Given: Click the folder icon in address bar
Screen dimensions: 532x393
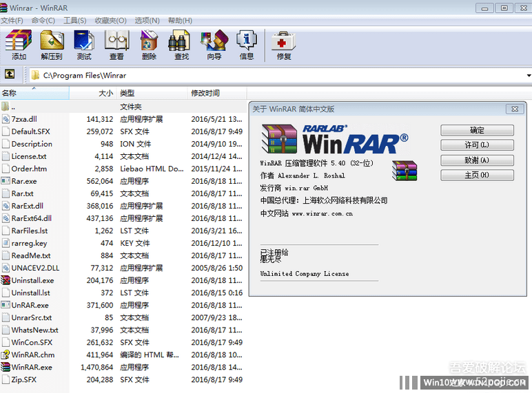Looking at the screenshot, I should (35, 75).
